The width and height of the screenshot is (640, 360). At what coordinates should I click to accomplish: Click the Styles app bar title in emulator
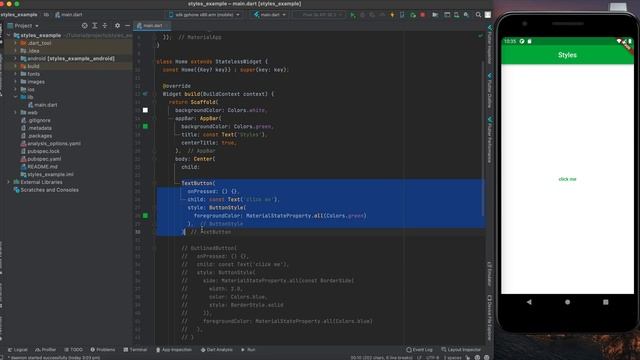(x=567, y=55)
